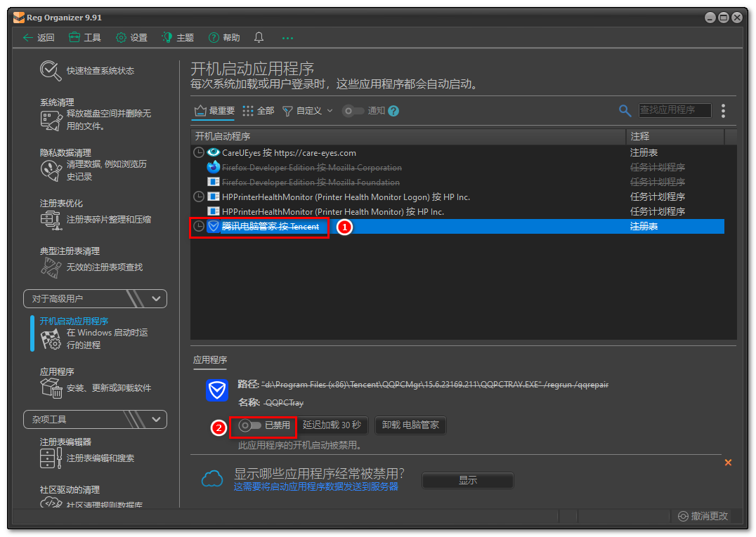Toggle the 通知 switch
Screen dimensions: 756x537
353,111
